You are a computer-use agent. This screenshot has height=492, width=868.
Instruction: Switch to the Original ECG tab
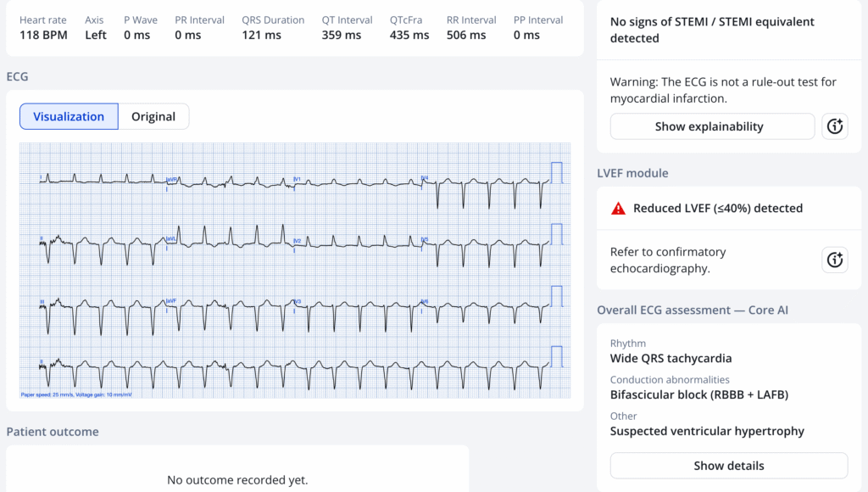tap(153, 116)
